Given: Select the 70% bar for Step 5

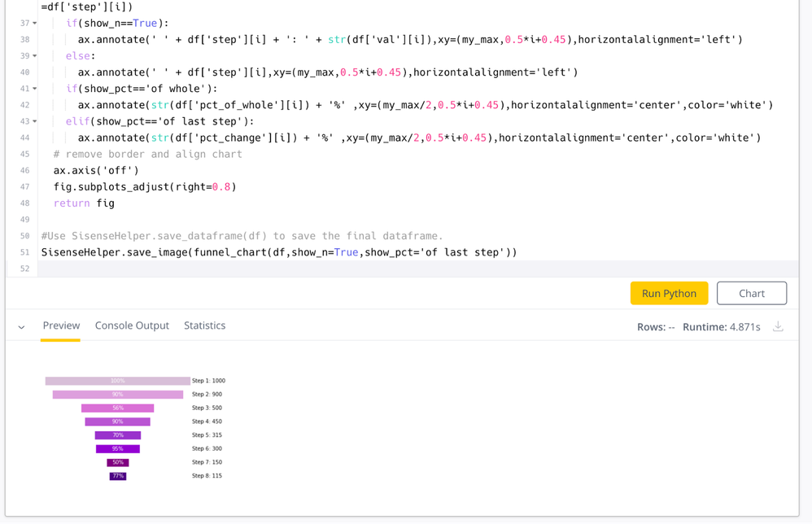Looking at the screenshot, I should [118, 435].
